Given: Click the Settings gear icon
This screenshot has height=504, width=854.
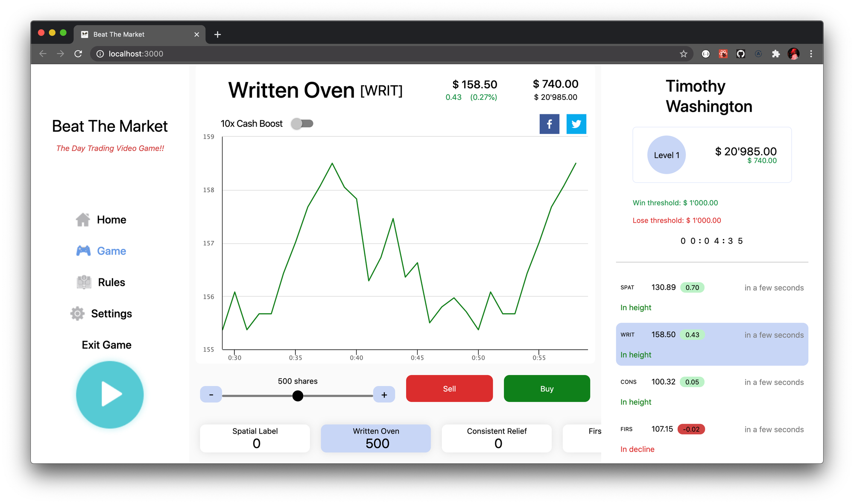Looking at the screenshot, I should pos(77,314).
